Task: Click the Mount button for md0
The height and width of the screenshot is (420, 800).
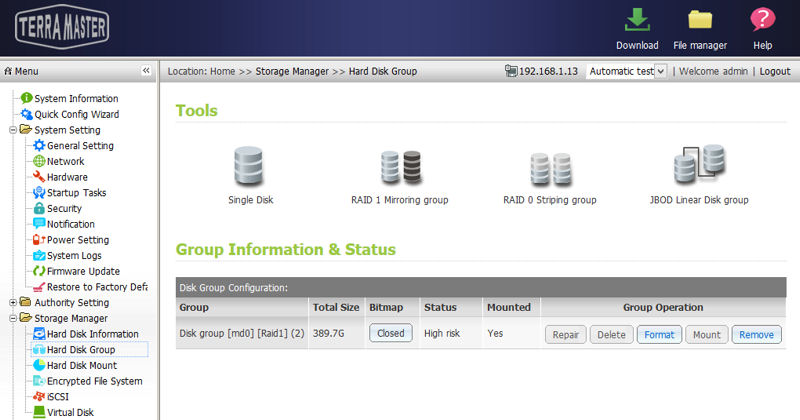Action: 706,335
